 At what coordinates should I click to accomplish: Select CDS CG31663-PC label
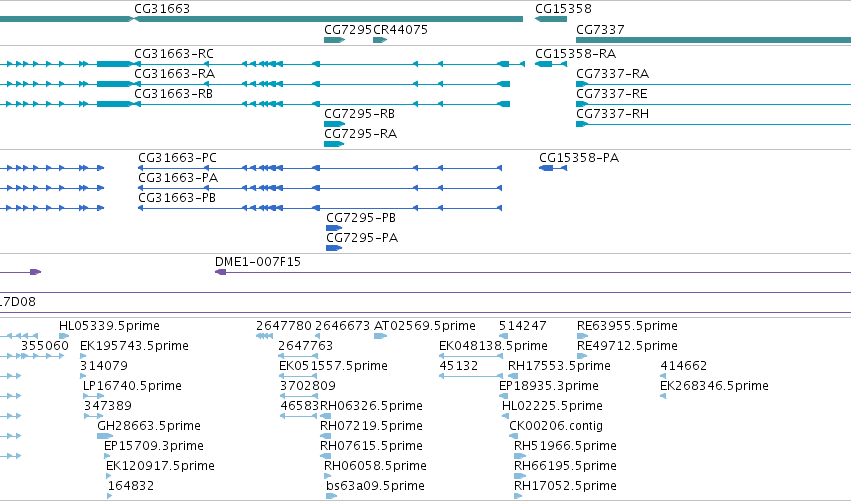point(177,157)
